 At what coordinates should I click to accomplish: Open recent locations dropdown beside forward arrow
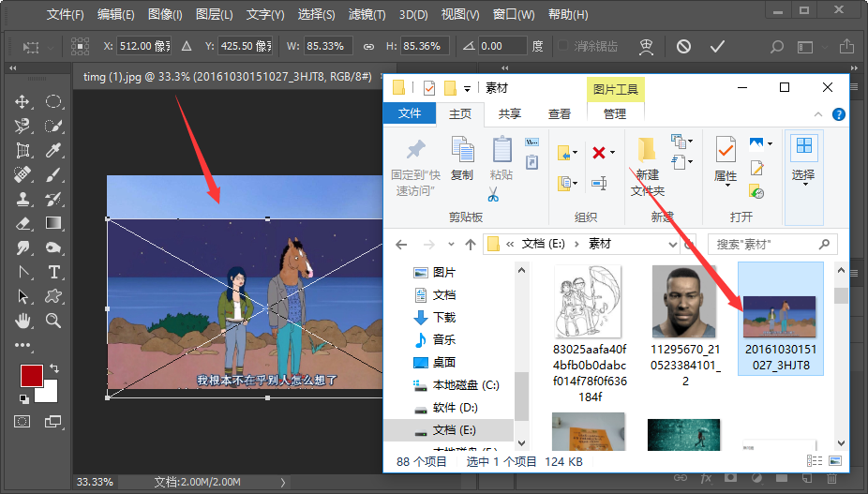(x=451, y=245)
